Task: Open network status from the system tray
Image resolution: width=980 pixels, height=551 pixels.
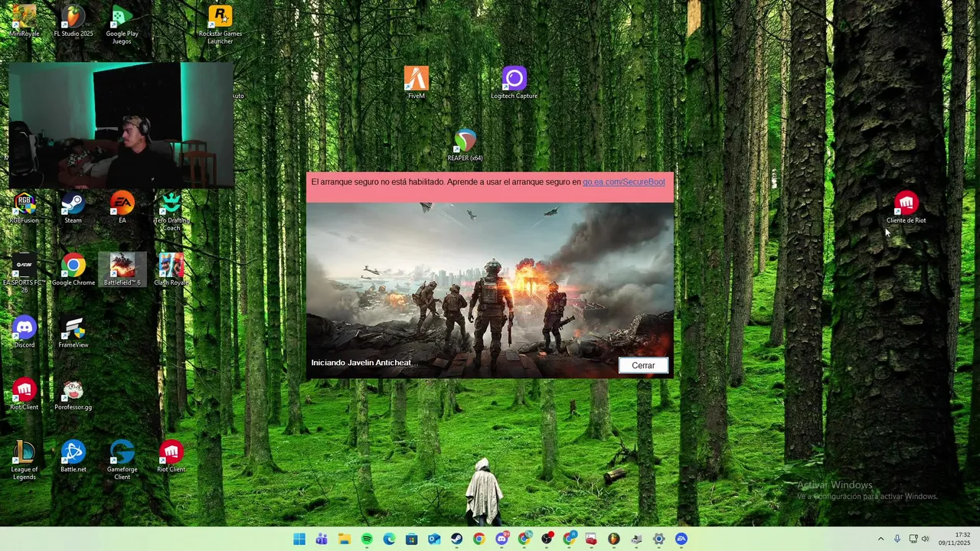Action: click(913, 539)
